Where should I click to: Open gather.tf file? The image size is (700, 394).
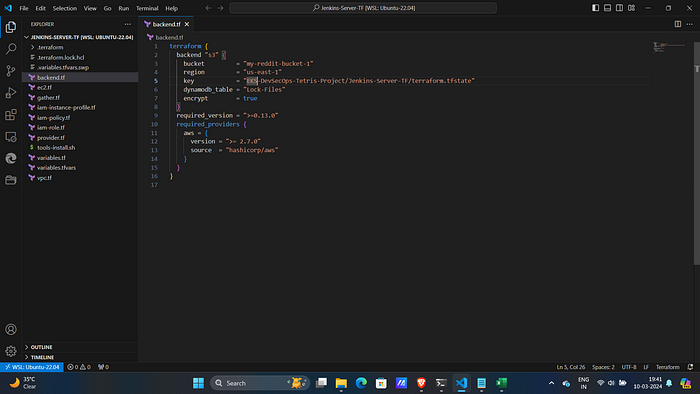[x=80, y=97]
